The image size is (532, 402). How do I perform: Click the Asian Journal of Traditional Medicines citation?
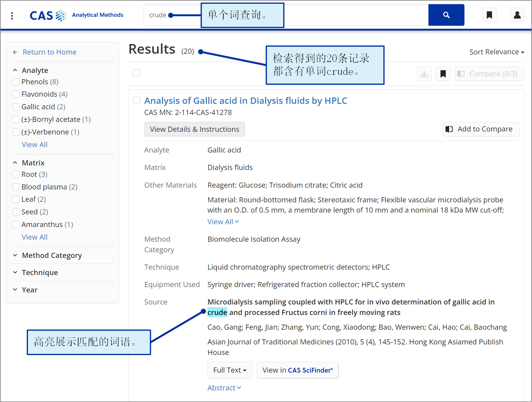[x=355, y=347]
